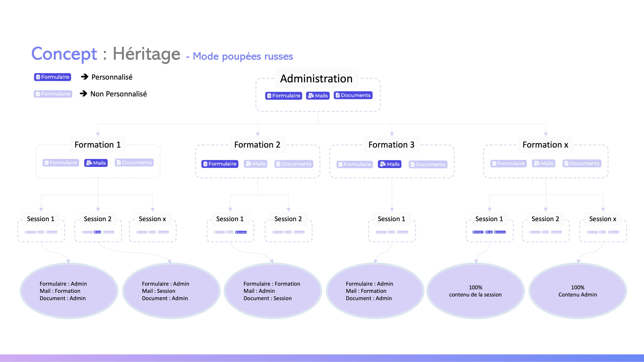The height and width of the screenshot is (362, 644).
Task: Click the arrow beside Non Personnalisé
Action: [x=83, y=94]
